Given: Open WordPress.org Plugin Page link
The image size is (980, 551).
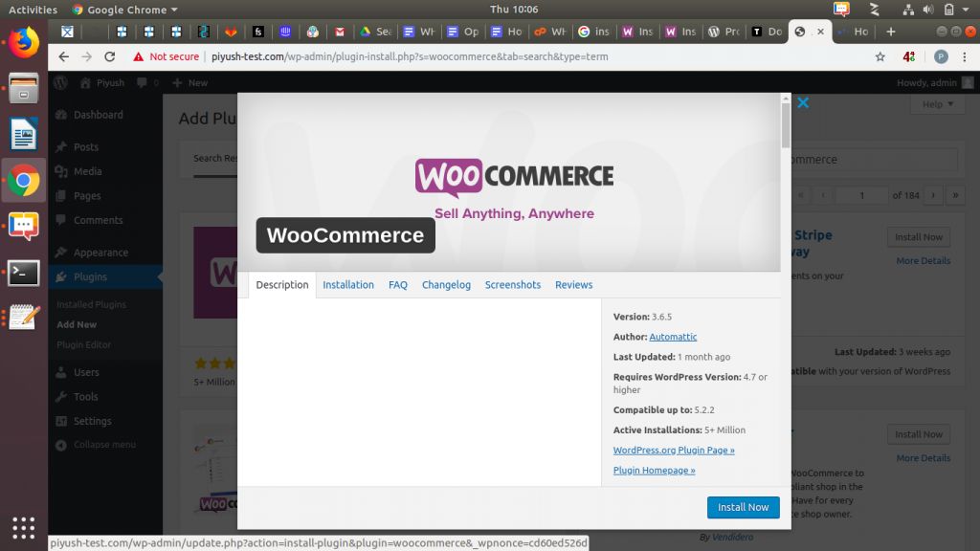Looking at the screenshot, I should 674,451.
